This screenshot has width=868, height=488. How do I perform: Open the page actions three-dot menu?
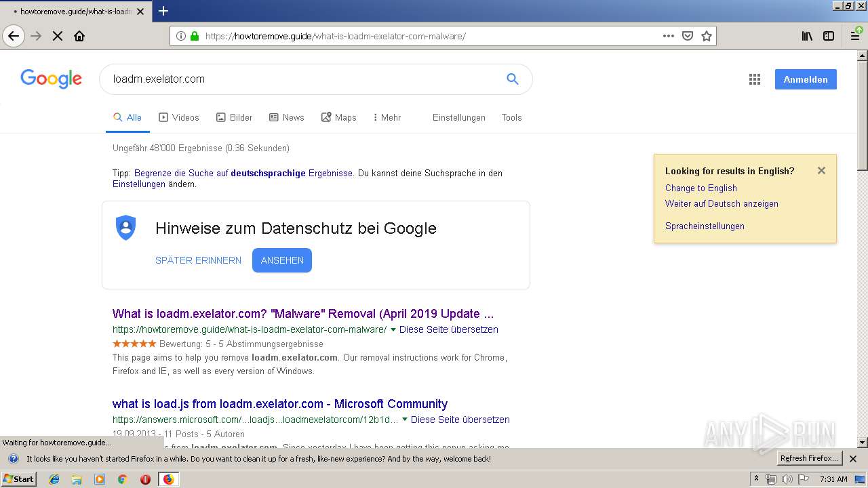coord(669,36)
